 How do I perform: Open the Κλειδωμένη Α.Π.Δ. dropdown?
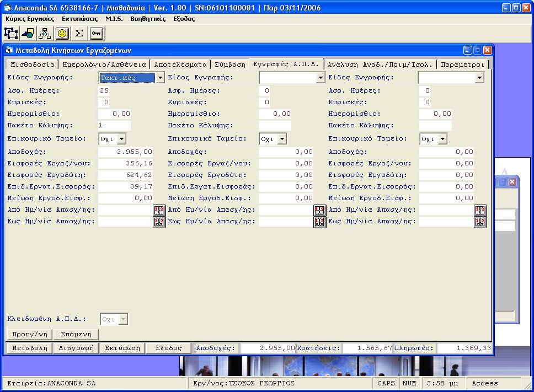(x=123, y=319)
